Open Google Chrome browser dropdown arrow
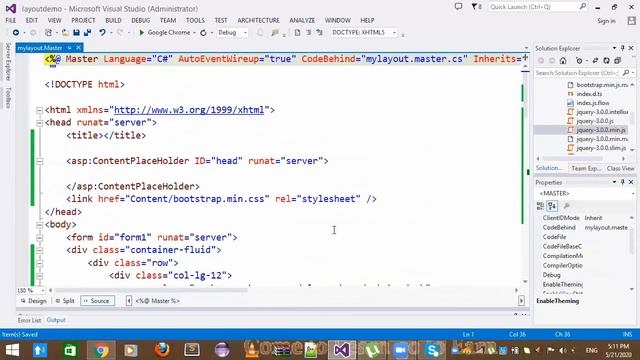 tap(195, 33)
